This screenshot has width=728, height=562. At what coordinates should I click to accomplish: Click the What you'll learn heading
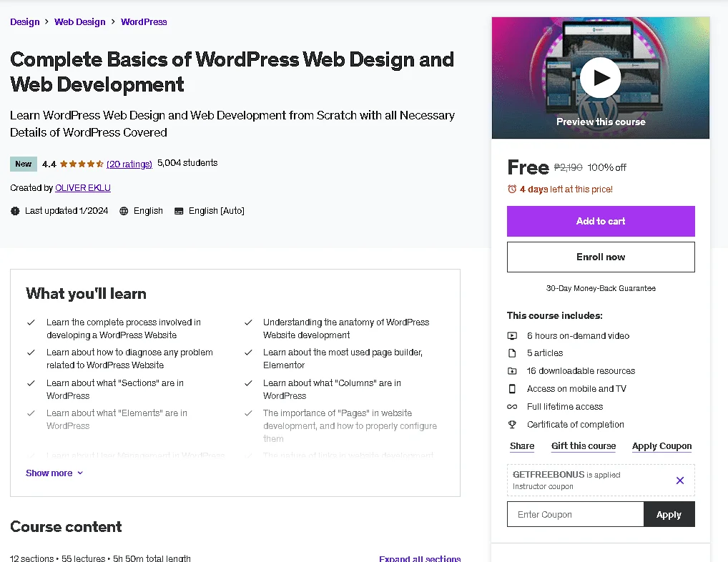pyautogui.click(x=86, y=294)
